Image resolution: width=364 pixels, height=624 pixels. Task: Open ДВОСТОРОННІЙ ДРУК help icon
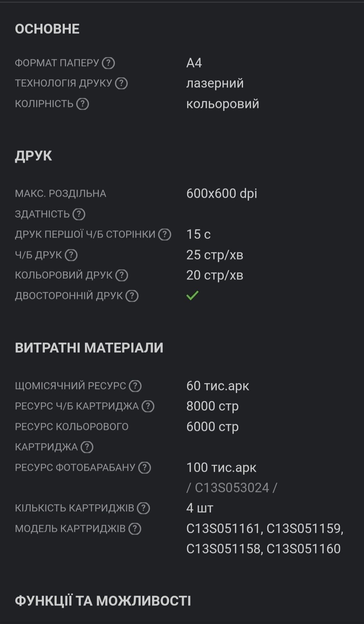pyautogui.click(x=132, y=296)
